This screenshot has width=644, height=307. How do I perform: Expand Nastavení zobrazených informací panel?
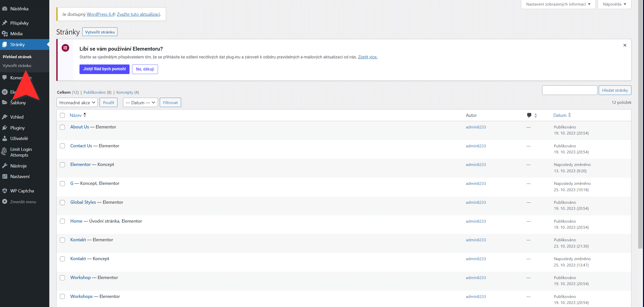[558, 4]
